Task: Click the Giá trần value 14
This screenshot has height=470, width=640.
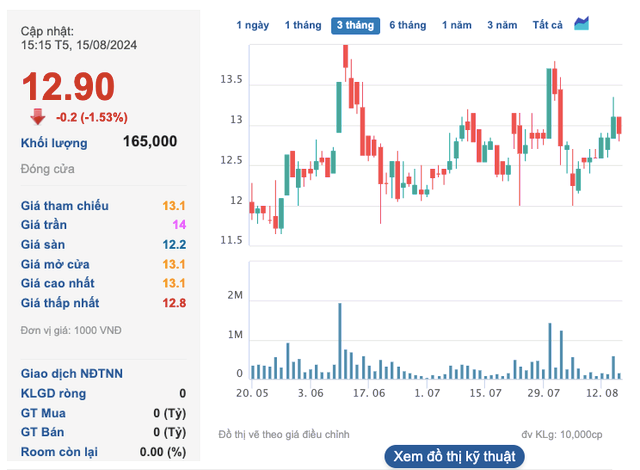Action: [x=179, y=225]
